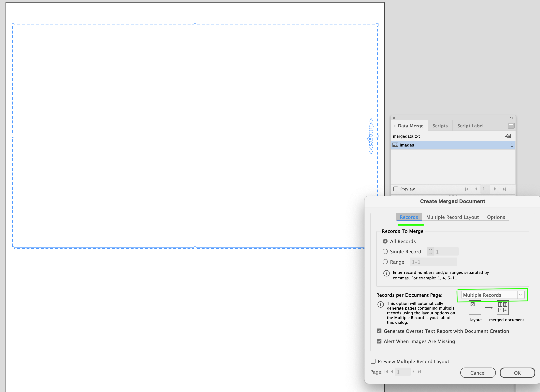
Task: Select the Single Record radio button
Action: coord(385,251)
